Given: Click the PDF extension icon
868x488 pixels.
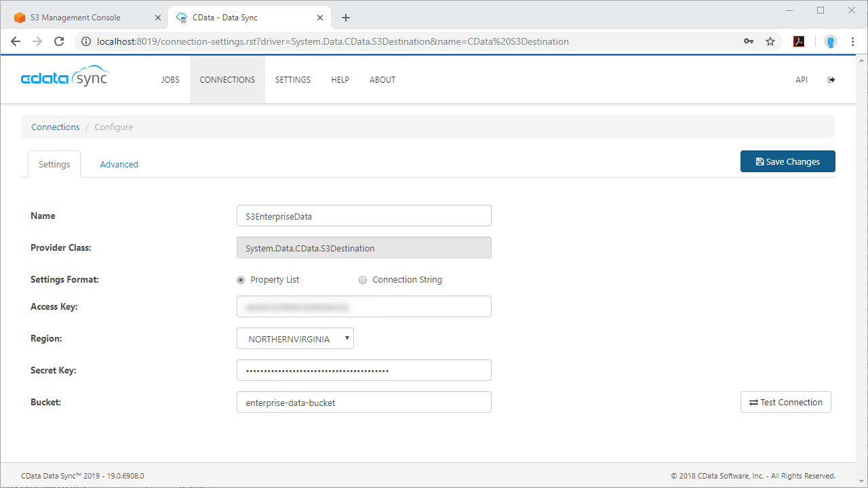Looking at the screenshot, I should 799,41.
